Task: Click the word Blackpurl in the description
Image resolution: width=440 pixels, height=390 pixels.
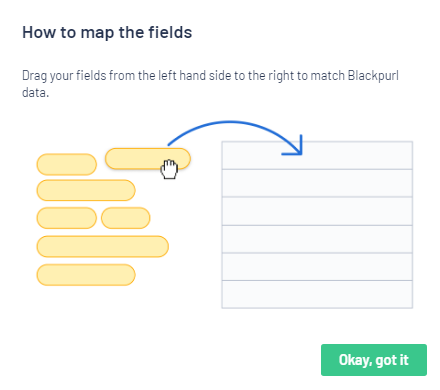Action: pos(373,76)
